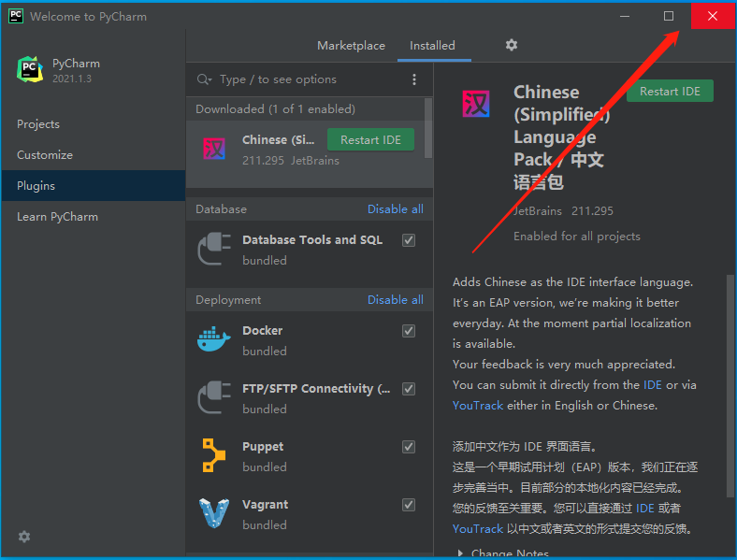Click the Deployment group header text
737x560 pixels.
click(x=228, y=300)
